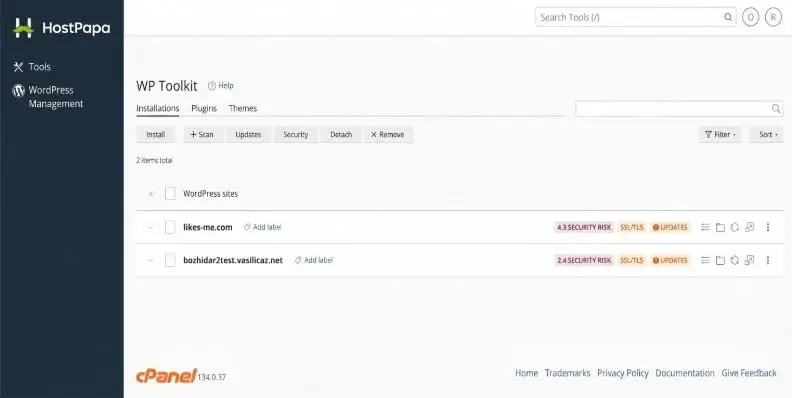Click the installations search magnifier icon
The image size is (792, 398).
(x=776, y=109)
